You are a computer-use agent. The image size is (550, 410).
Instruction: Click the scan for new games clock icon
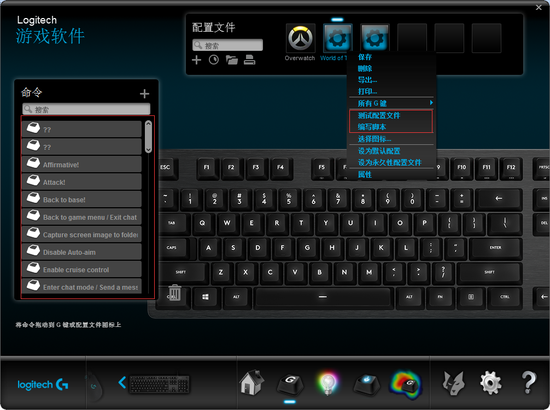pyautogui.click(x=214, y=60)
